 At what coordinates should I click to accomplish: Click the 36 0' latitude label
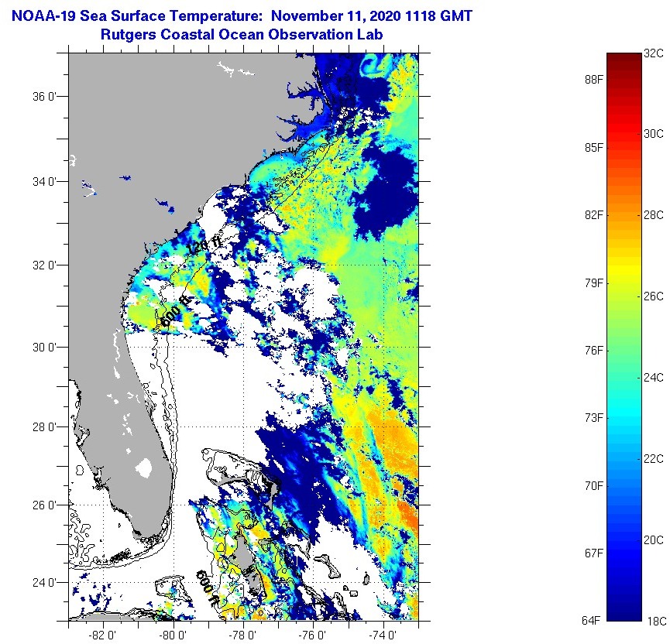click(44, 97)
